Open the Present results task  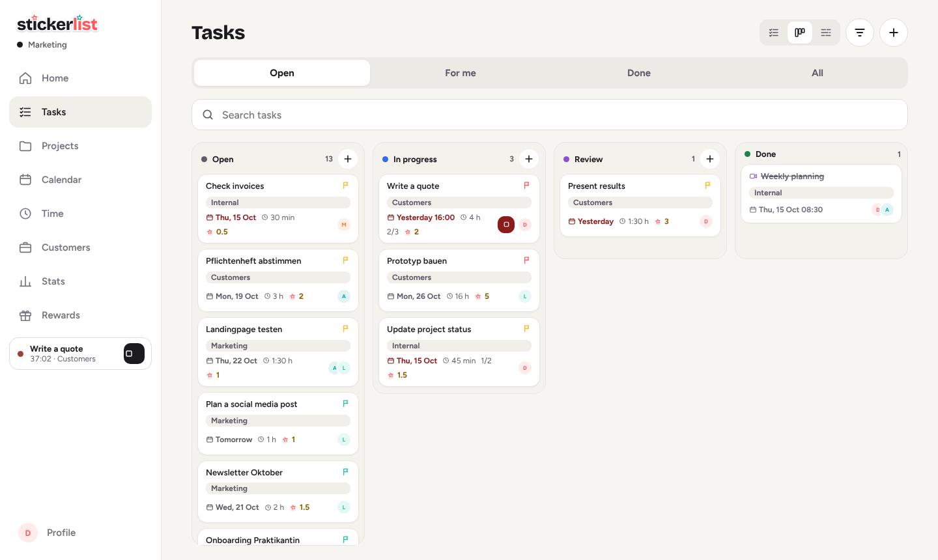(x=640, y=205)
